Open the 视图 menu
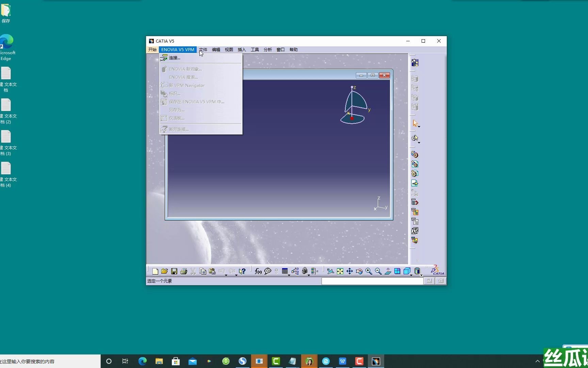The height and width of the screenshot is (368, 588). [x=229, y=50]
